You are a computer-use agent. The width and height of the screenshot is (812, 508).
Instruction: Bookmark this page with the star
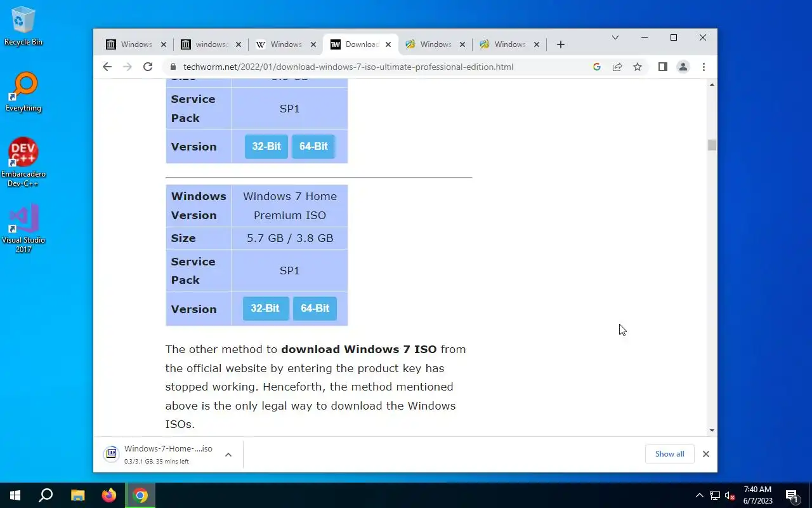click(638, 67)
